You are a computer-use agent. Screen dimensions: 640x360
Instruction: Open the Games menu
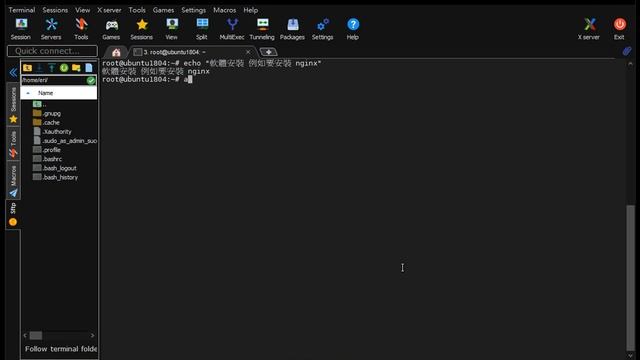click(x=163, y=10)
